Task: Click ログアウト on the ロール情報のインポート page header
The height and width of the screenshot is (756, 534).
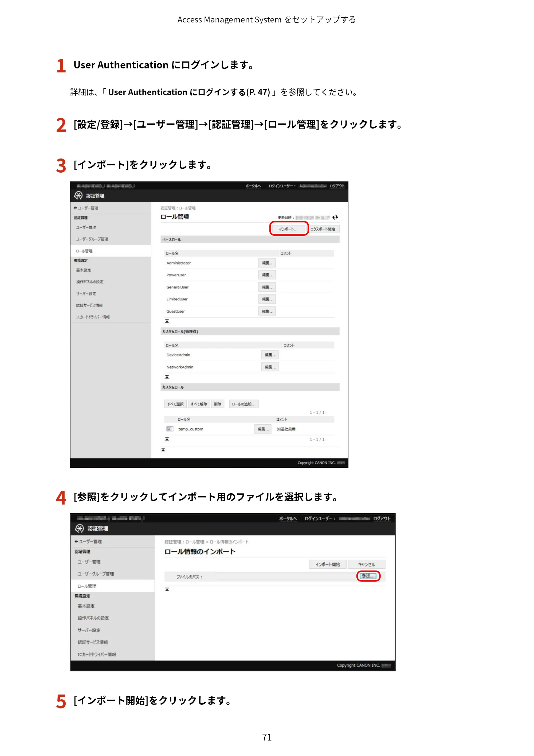Action: tap(382, 519)
